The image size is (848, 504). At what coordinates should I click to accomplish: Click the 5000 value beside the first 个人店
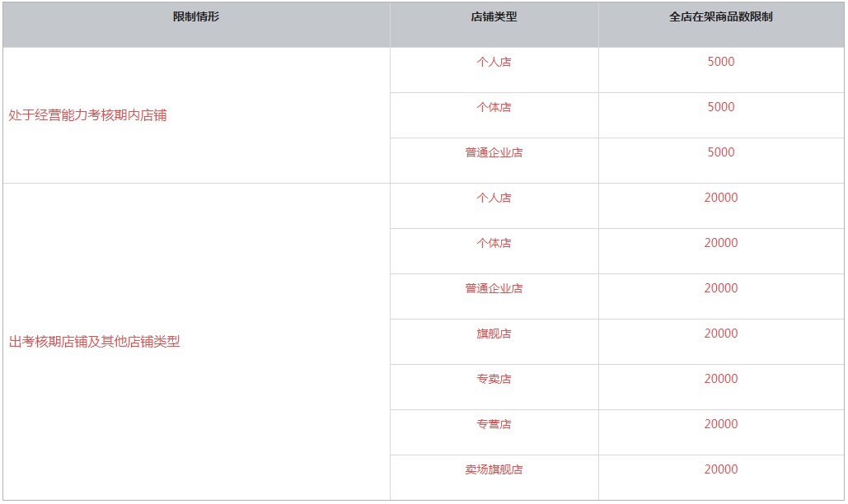click(x=721, y=62)
